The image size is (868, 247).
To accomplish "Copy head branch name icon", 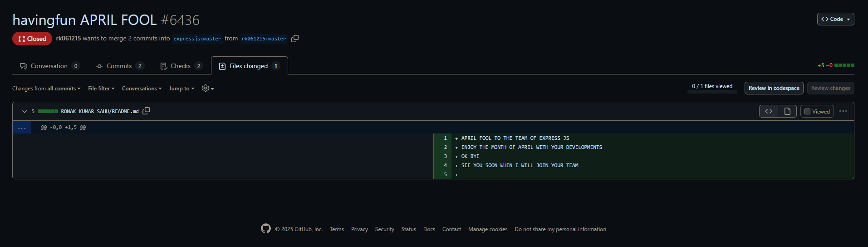I will 295,39.
